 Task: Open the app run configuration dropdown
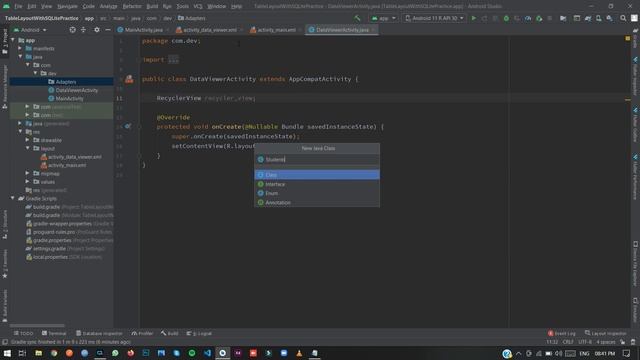click(x=383, y=18)
